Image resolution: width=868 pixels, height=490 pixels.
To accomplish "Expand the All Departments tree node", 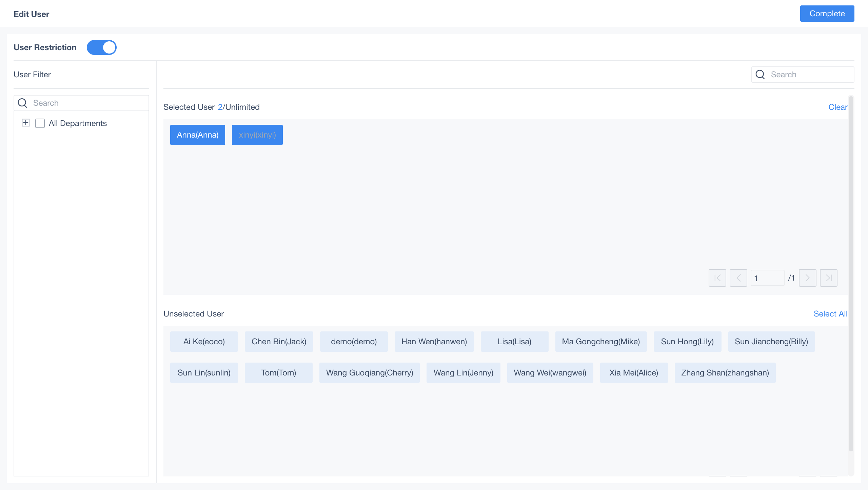I will [x=26, y=123].
